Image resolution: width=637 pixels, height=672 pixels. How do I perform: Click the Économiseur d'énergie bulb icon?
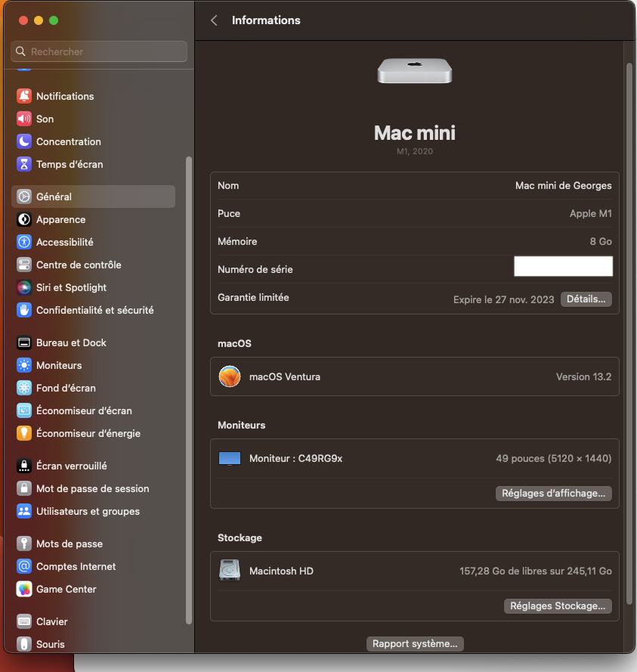point(24,433)
